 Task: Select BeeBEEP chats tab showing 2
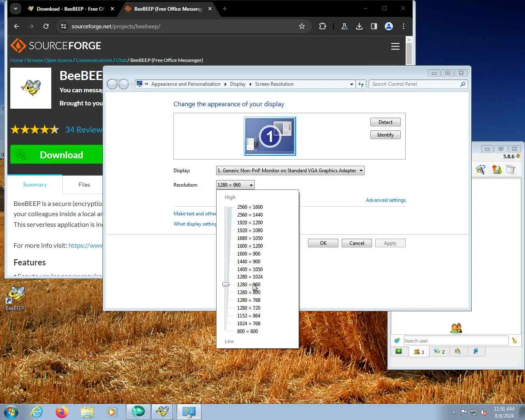tap(439, 352)
